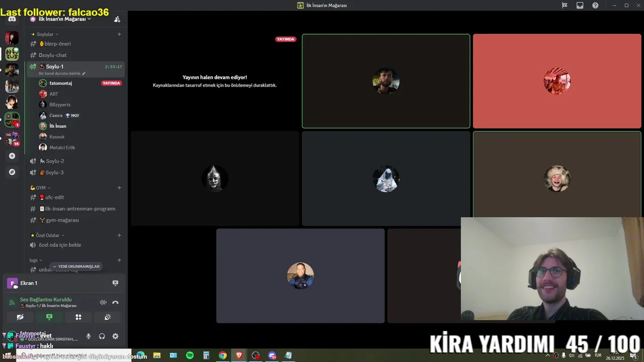Screen dimensions: 644x362
Task: Open 'Ses Bağlantısı Kuruldu' connection details
Action: click(46, 300)
